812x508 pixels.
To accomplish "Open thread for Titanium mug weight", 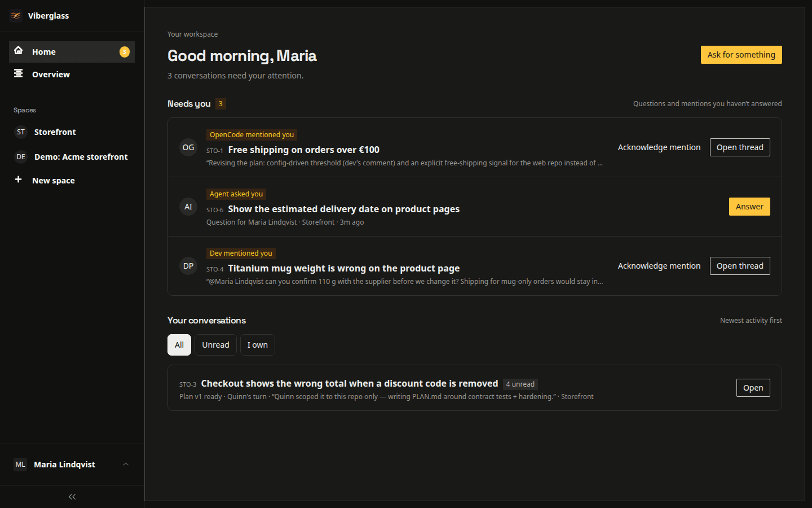I will click(x=740, y=266).
